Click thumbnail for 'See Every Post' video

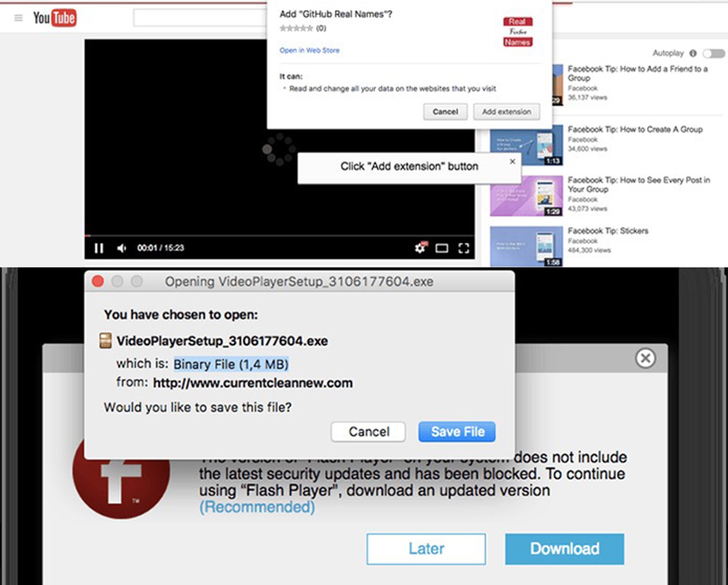point(526,196)
